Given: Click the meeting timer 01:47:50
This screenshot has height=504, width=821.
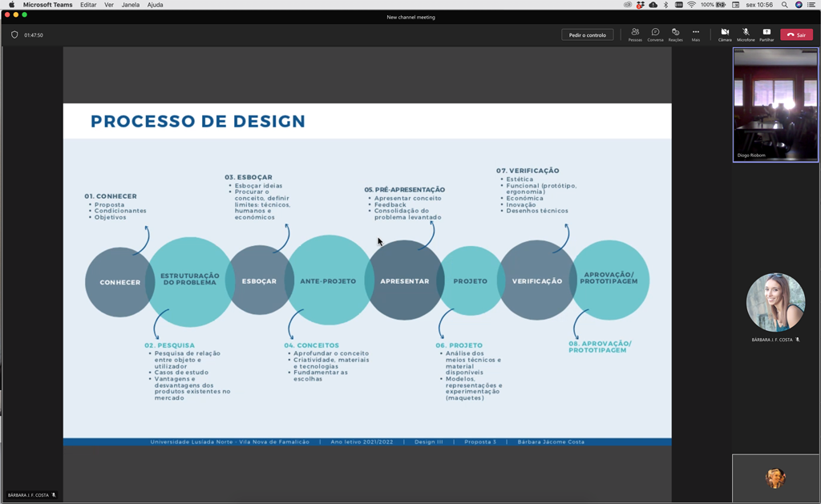Looking at the screenshot, I should pyautogui.click(x=34, y=35).
